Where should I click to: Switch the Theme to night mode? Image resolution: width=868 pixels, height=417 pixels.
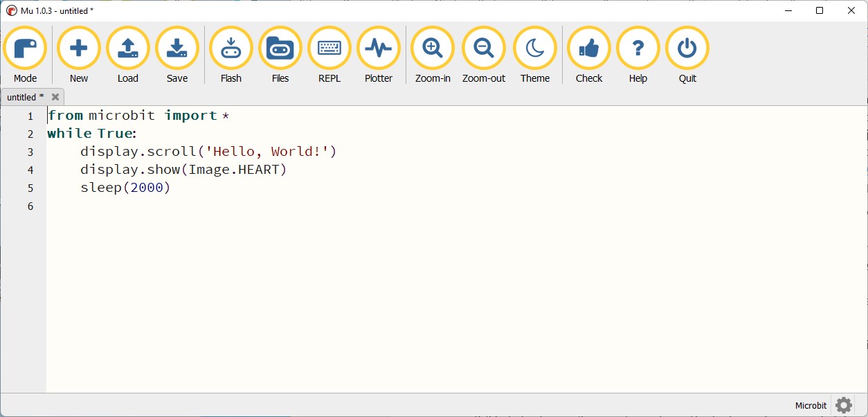pyautogui.click(x=535, y=55)
